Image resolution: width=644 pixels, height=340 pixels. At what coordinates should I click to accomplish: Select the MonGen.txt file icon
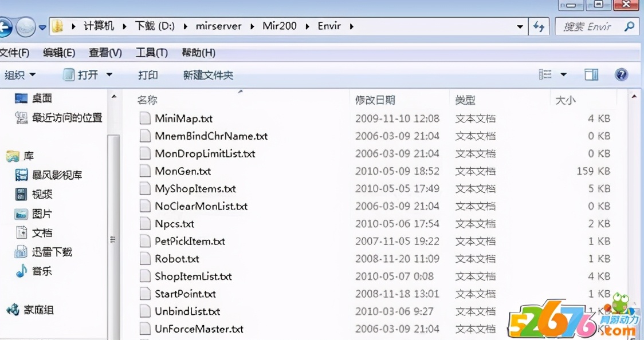(x=145, y=171)
